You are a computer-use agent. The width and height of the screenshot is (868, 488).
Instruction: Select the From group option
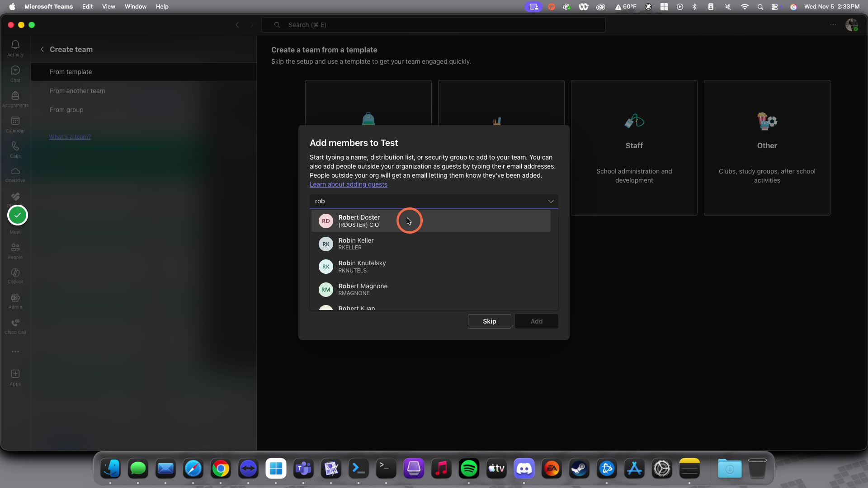point(143,110)
